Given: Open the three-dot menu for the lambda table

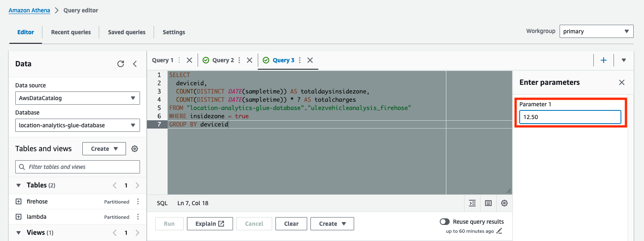Looking at the screenshot, I should point(138,217).
